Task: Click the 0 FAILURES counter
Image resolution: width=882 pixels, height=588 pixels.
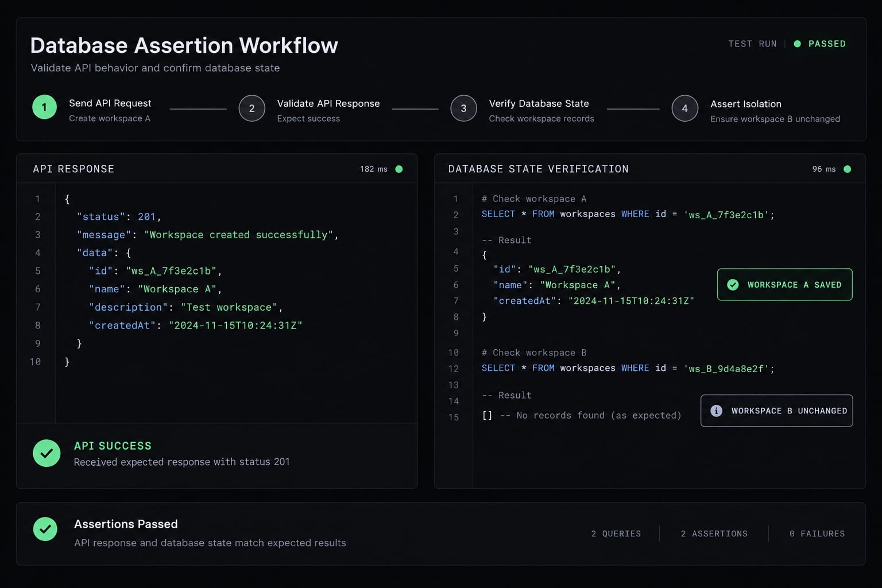Action: click(817, 533)
